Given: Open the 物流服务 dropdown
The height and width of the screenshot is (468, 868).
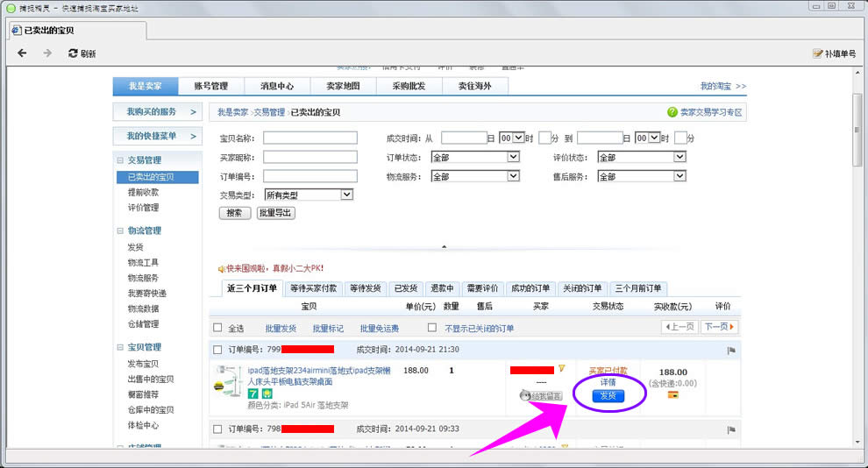Looking at the screenshot, I should pos(475,176).
